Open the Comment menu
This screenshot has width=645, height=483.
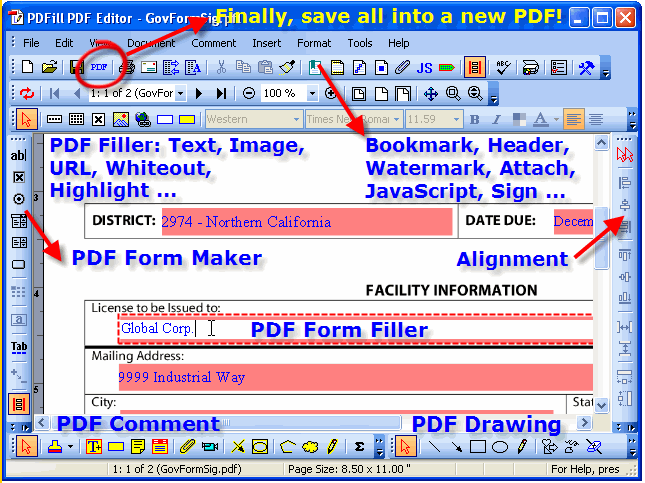[213, 43]
